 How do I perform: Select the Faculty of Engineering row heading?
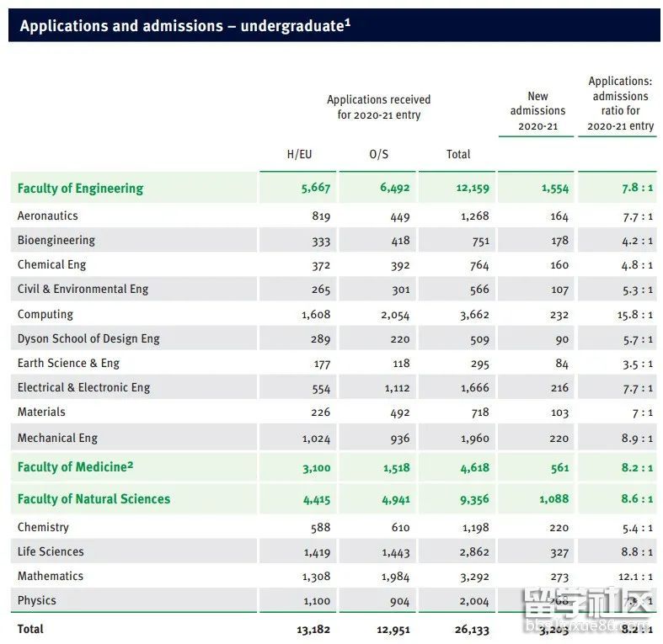click(81, 189)
